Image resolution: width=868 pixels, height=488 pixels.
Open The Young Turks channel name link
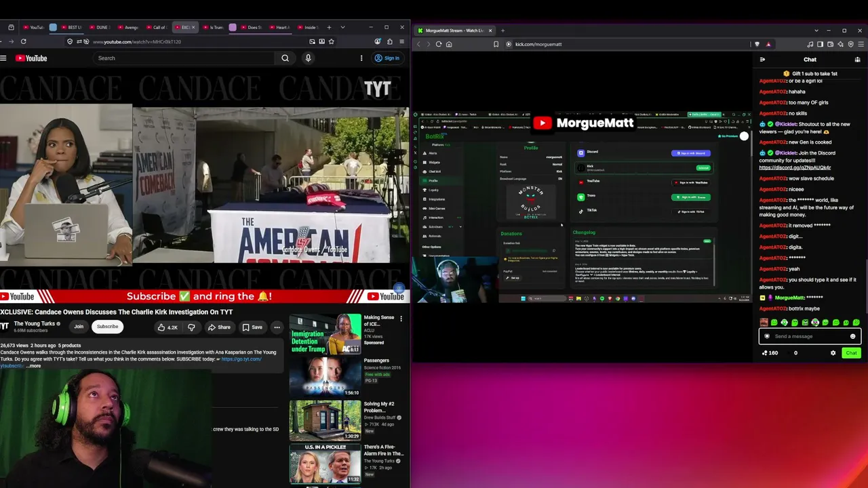[35, 324]
